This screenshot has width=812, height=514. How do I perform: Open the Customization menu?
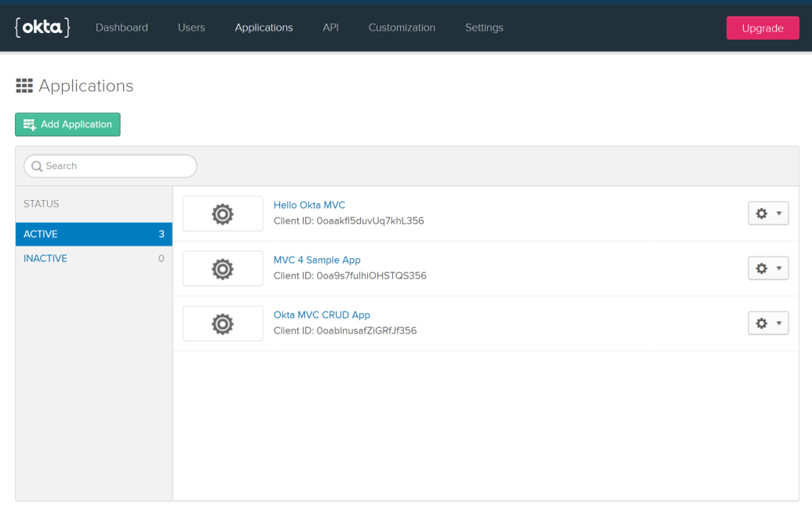point(402,27)
